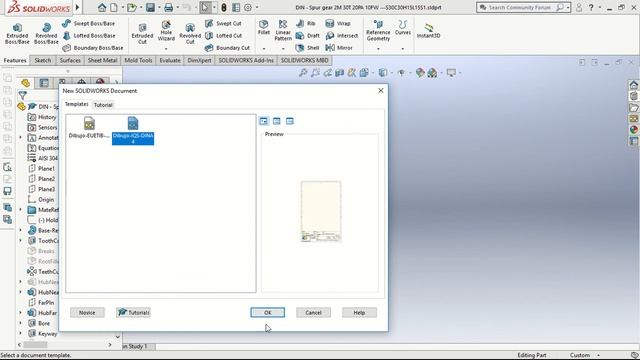640x360 pixels.
Task: Click the Extruded Boss/Base tool
Action: click(x=17, y=33)
